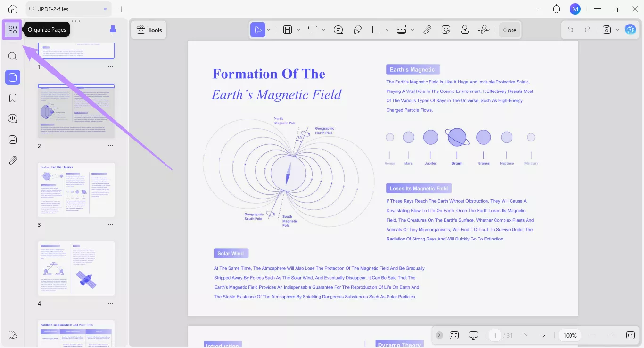Click the Close button on the toolbar
This screenshot has height=348, width=644.
tap(509, 29)
